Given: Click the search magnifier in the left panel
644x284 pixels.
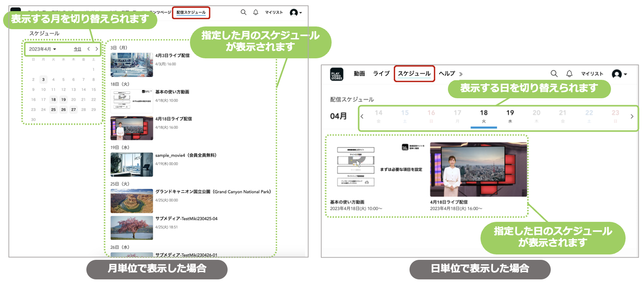Looking at the screenshot, I should click(x=243, y=12).
